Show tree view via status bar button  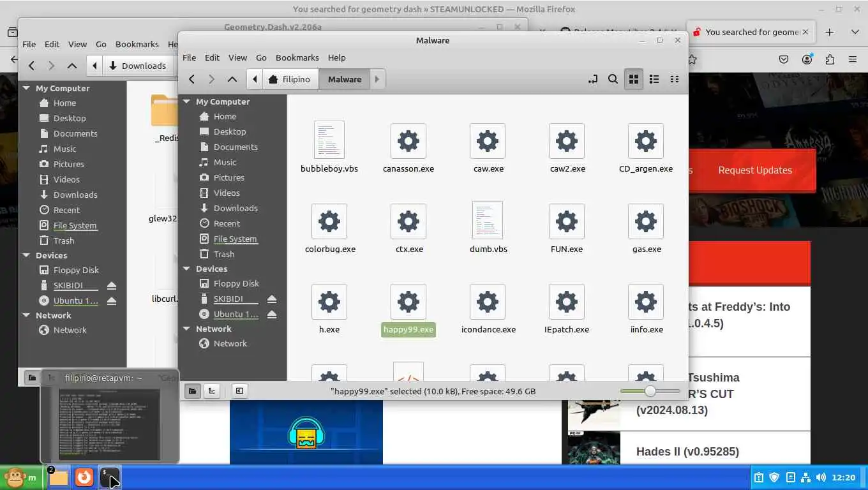pyautogui.click(x=211, y=391)
